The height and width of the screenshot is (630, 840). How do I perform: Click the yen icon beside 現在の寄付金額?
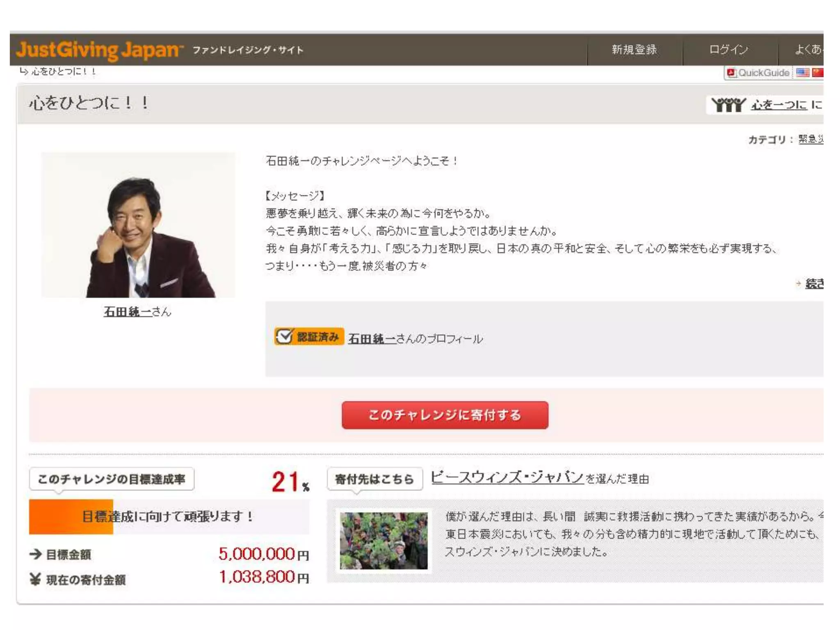tap(35, 579)
